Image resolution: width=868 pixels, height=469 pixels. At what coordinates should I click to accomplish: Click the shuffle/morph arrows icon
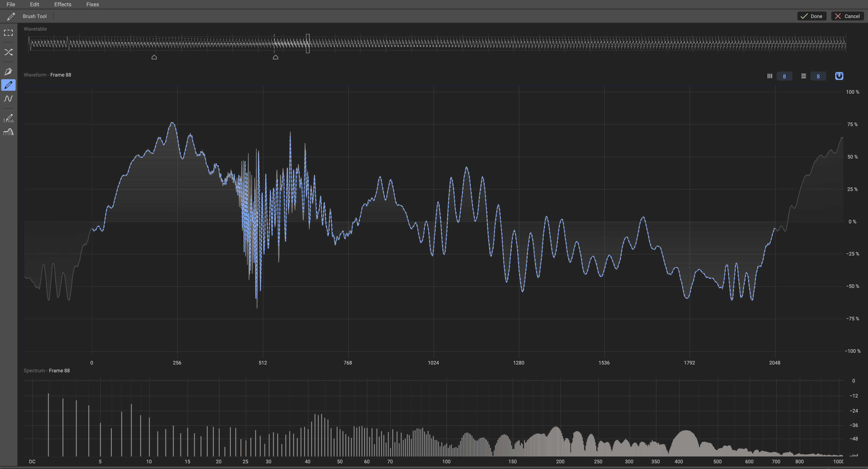[8, 52]
